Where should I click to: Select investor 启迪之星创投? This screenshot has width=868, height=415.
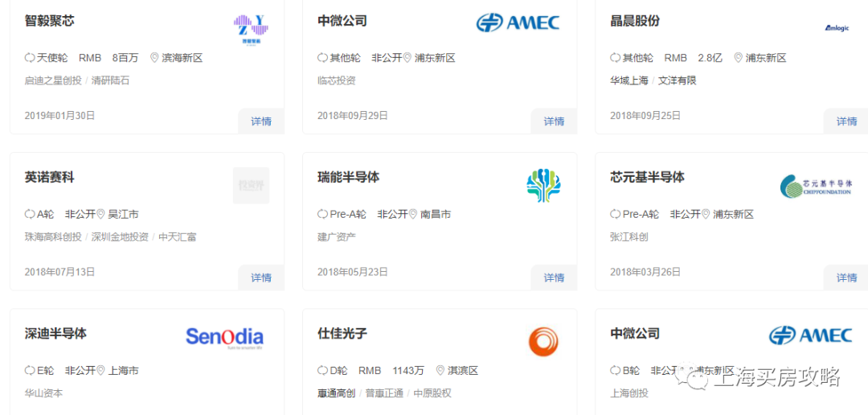pos(52,81)
